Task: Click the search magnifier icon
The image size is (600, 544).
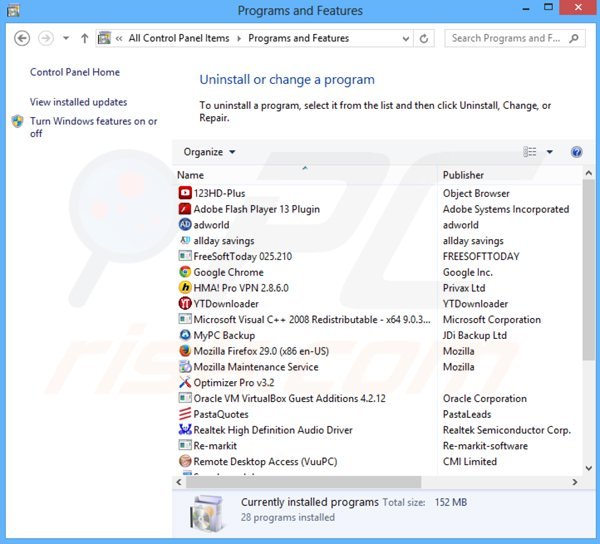Action: 574,38
